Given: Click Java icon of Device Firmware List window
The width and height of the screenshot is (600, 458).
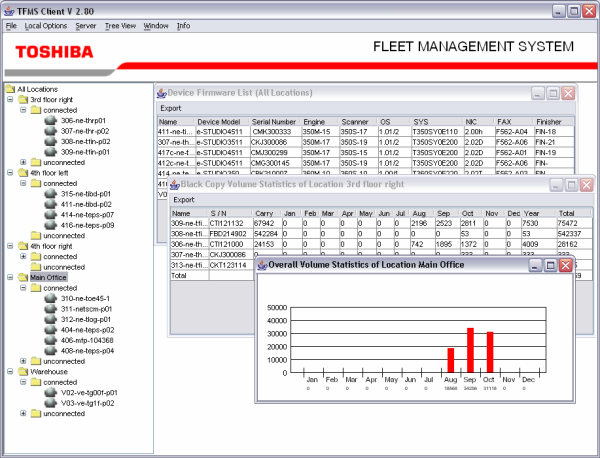Looking at the screenshot, I should pos(162,93).
